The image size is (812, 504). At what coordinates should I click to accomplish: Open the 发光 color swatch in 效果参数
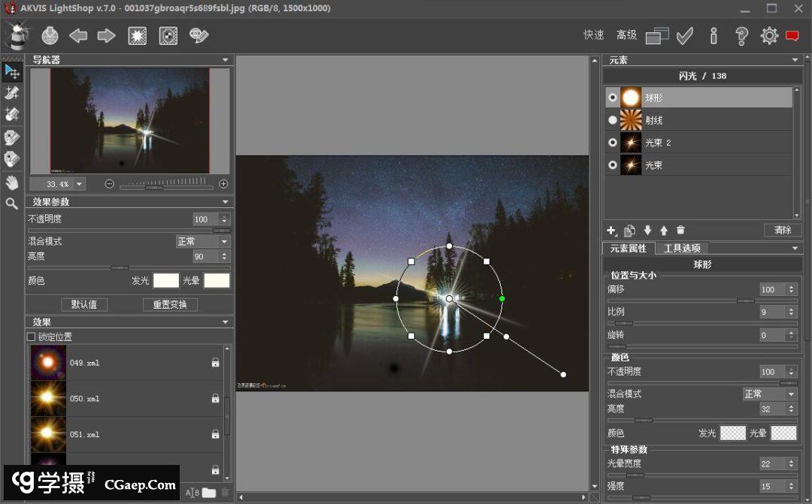click(x=166, y=280)
